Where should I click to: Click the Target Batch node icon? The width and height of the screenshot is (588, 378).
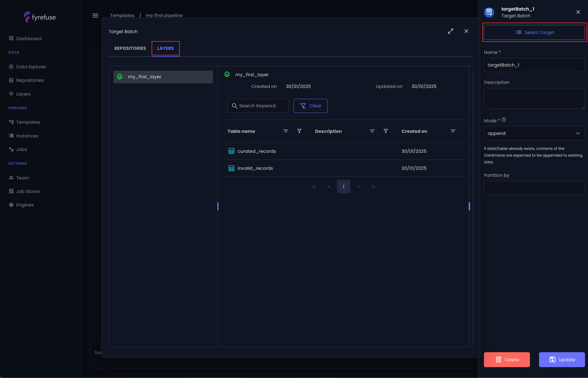point(489,12)
